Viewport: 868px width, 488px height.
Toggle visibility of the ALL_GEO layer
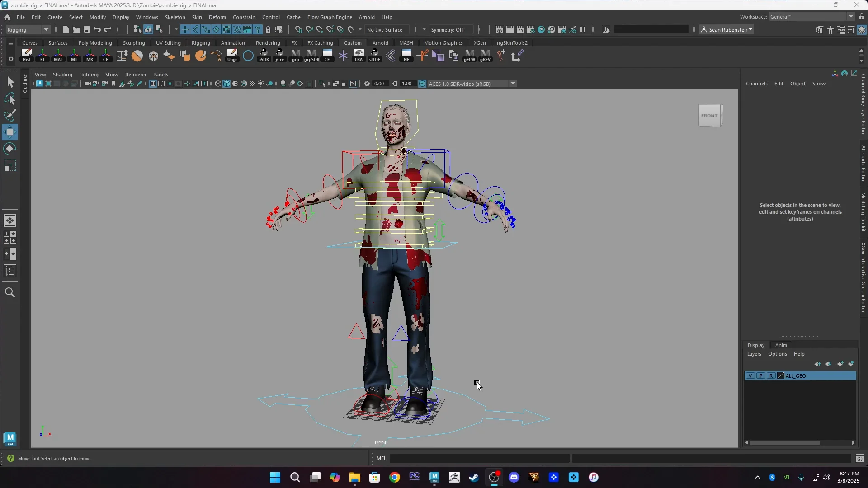point(750,375)
